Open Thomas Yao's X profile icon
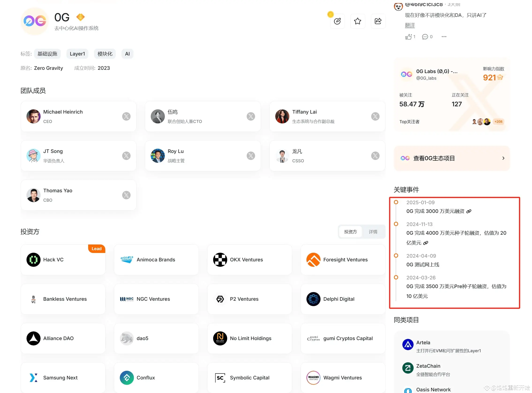This screenshot has width=532, height=393. coord(126,195)
